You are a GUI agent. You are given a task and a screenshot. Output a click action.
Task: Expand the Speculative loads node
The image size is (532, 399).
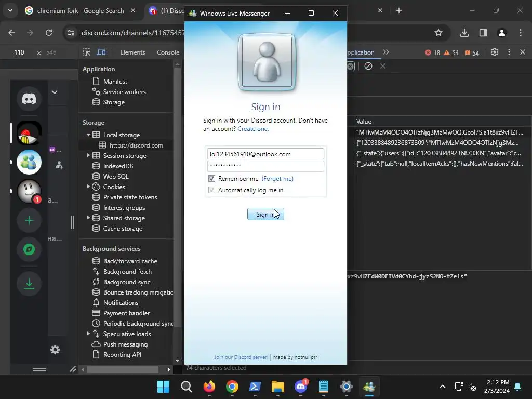88,334
